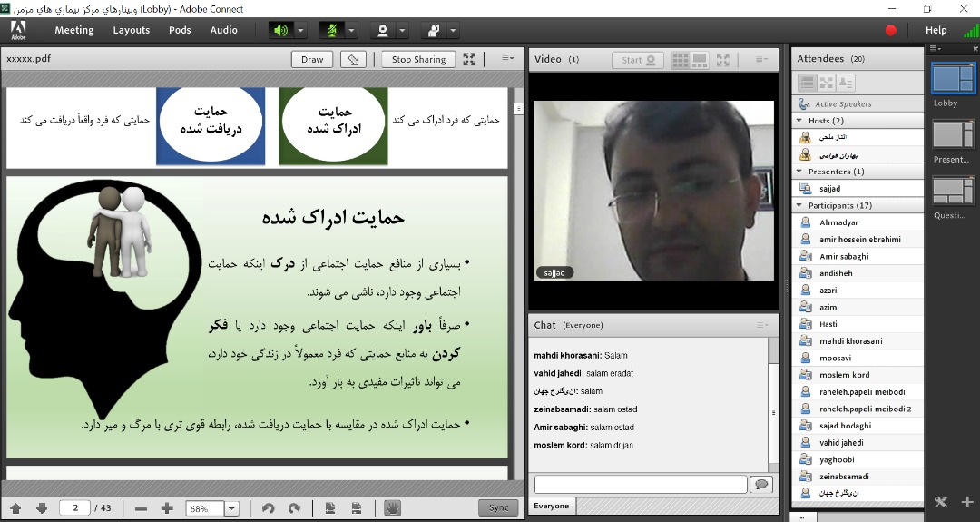This screenshot has width=980, height=522.
Task: Toggle the speaker audio icon
Action: (x=280, y=30)
